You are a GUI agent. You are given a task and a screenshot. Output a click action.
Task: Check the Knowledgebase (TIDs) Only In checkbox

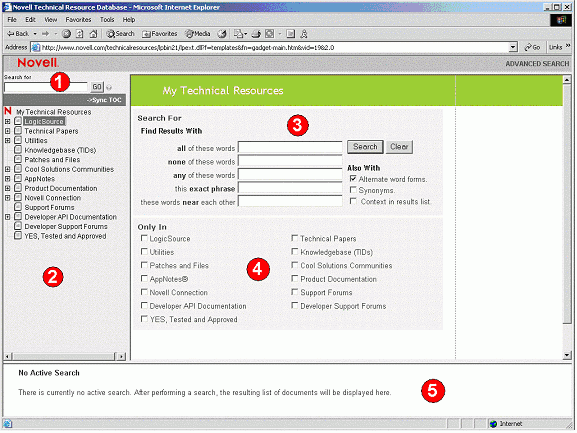[294, 252]
